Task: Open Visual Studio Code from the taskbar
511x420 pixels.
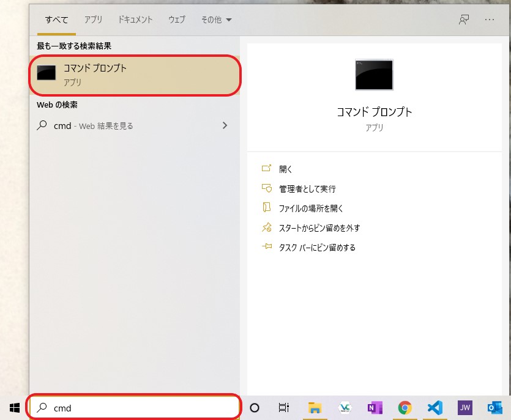Action: (x=435, y=408)
